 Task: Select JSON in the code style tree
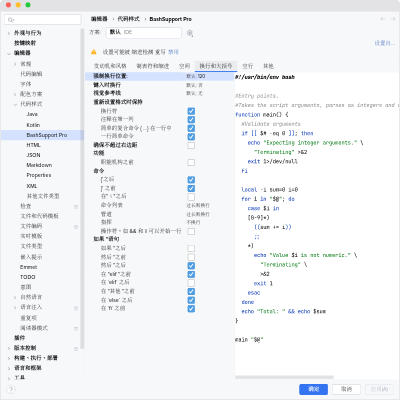click(x=33, y=155)
